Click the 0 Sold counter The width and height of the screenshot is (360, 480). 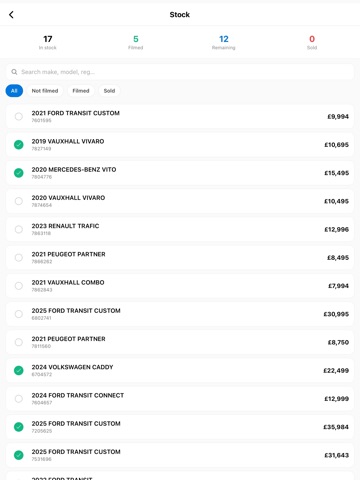(312, 42)
